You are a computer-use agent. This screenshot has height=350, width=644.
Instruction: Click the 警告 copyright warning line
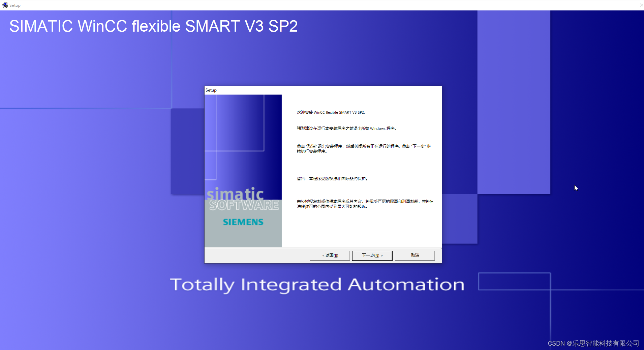[332, 179]
